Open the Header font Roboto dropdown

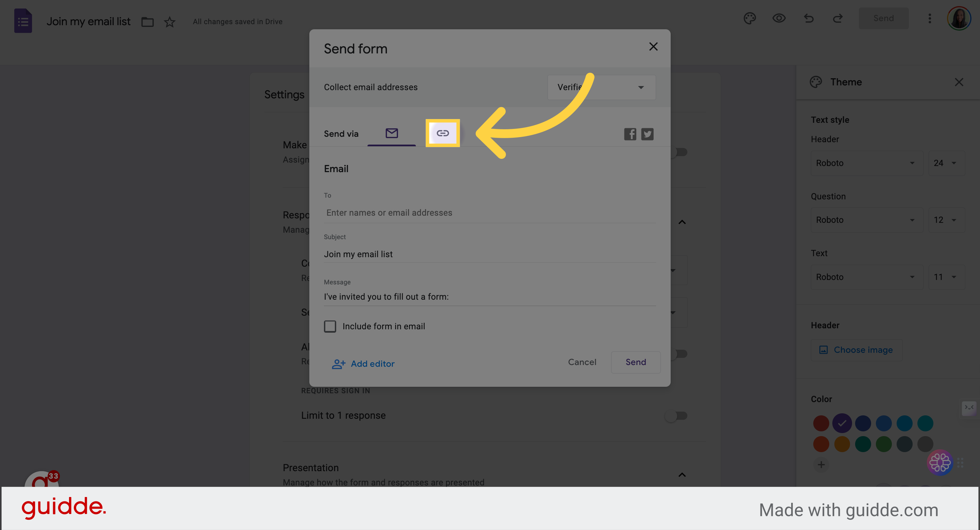(866, 163)
